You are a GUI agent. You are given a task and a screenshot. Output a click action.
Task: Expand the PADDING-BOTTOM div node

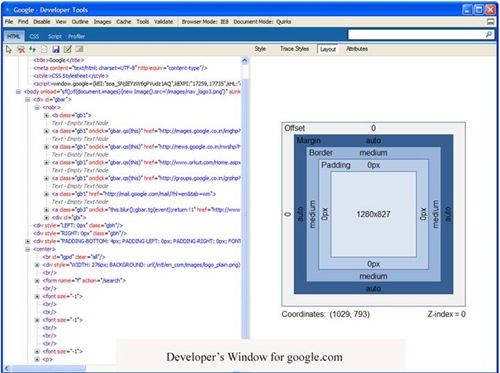pyautogui.click(x=28, y=241)
